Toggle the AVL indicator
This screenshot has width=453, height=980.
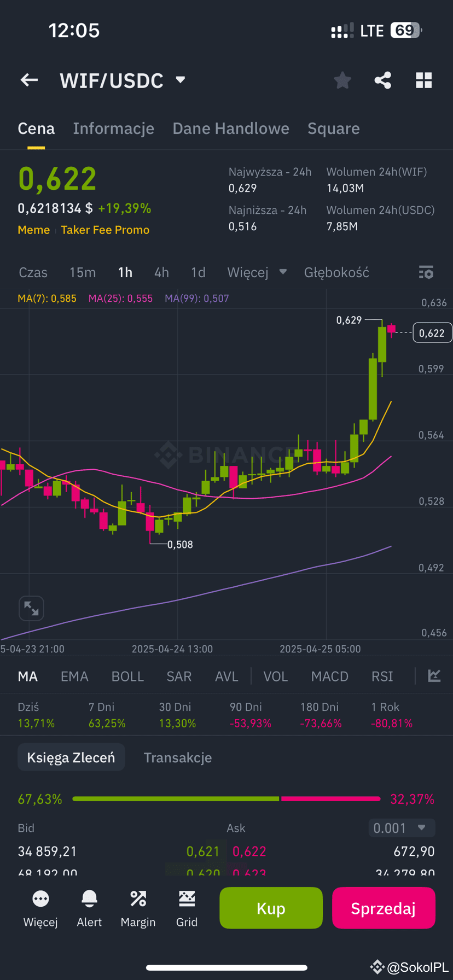pos(226,676)
